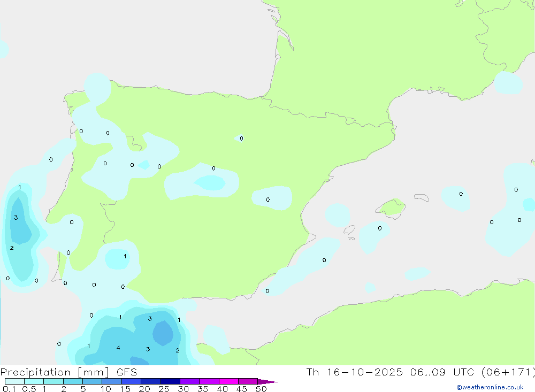Click the legend label "0.5"

(x=29, y=389)
